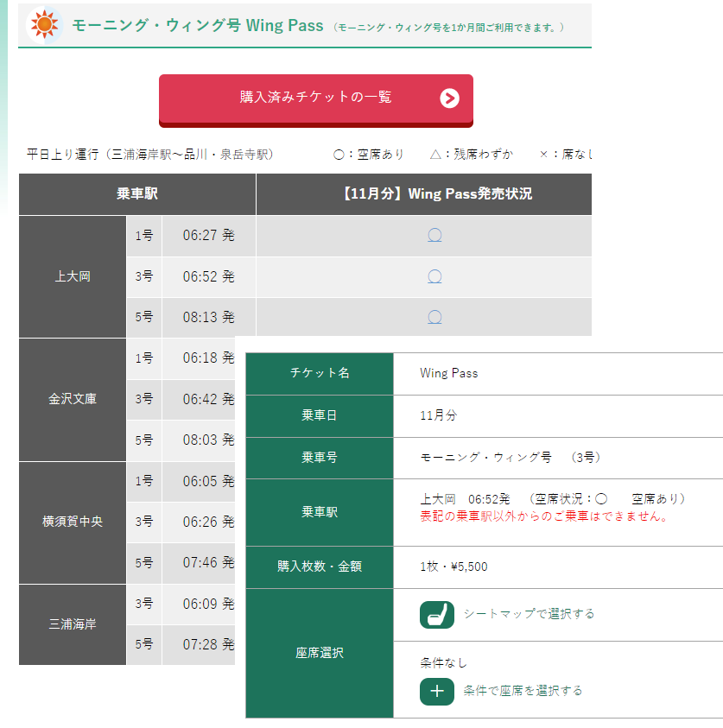The image size is (723, 728).
Task: Click the green seat icon for seat map
Action: (437, 614)
